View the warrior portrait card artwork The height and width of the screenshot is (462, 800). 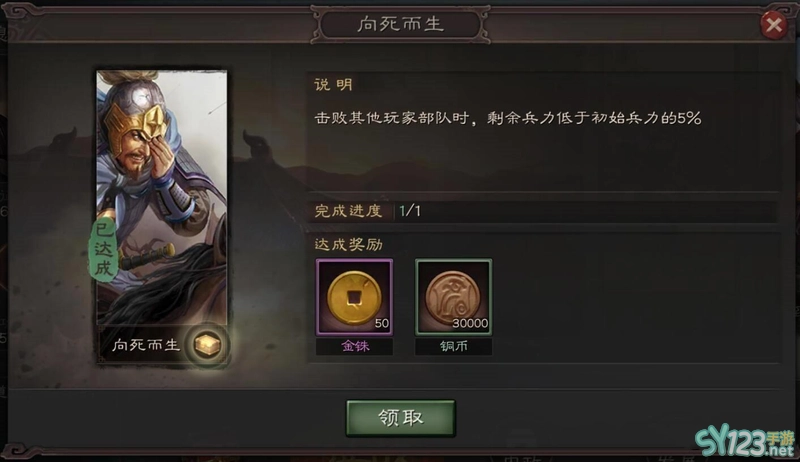point(162,197)
